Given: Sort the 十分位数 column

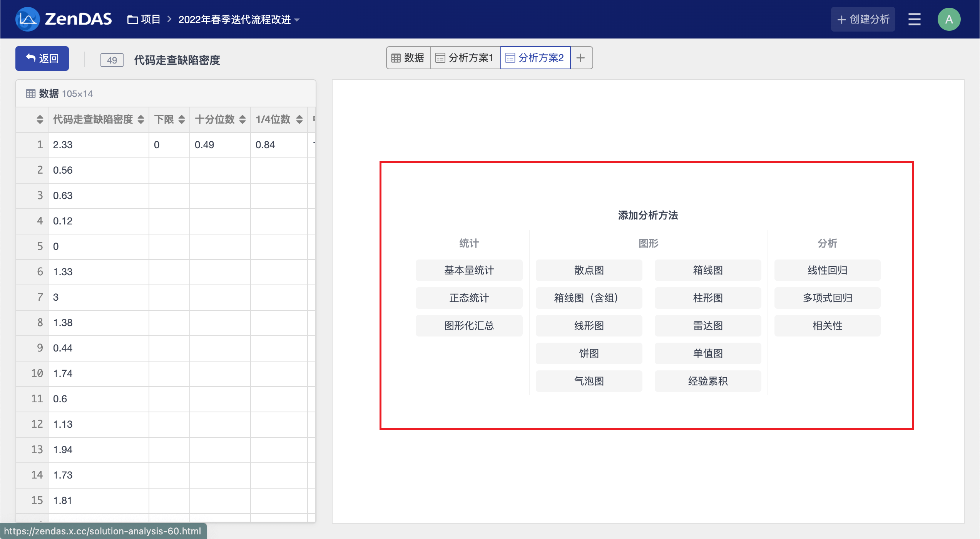Looking at the screenshot, I should (x=242, y=119).
